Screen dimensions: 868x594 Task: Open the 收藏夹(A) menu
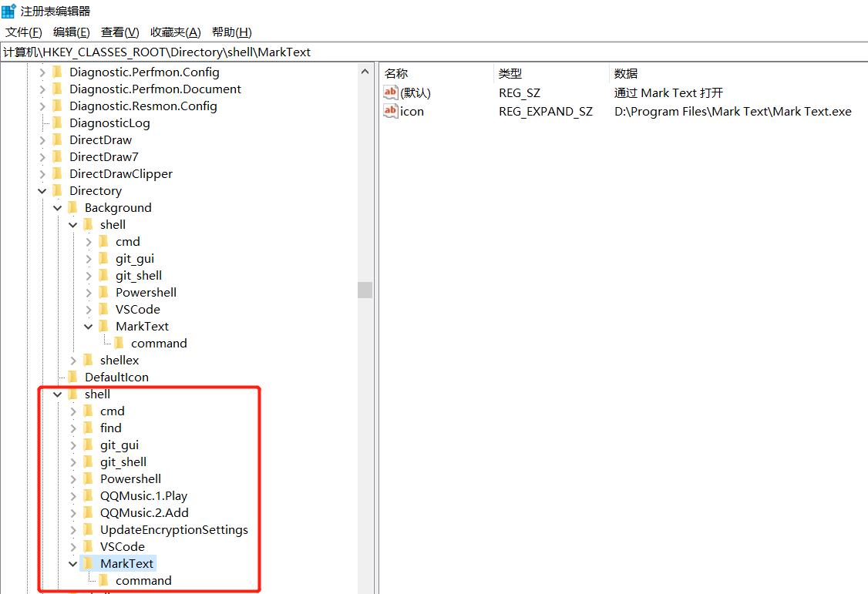click(x=176, y=32)
